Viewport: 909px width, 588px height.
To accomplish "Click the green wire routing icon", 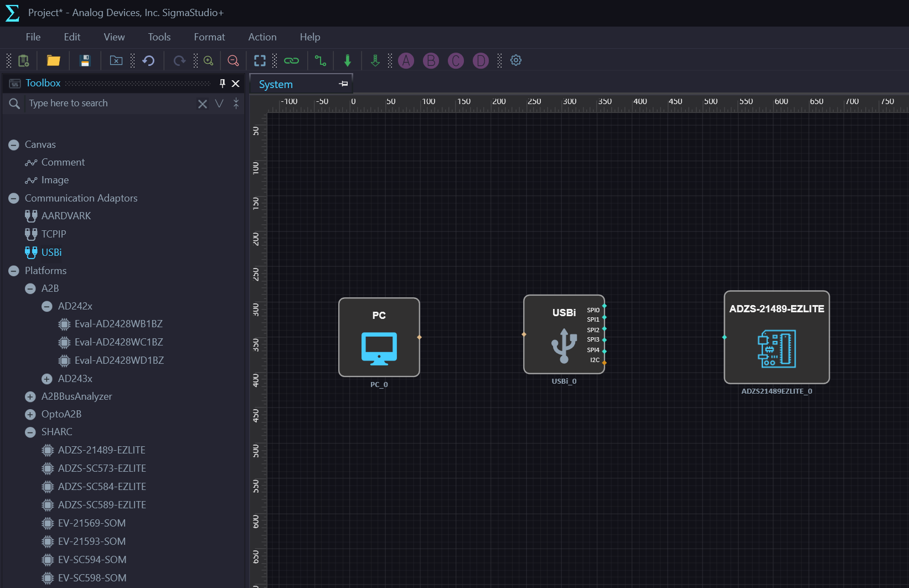I will click(321, 60).
